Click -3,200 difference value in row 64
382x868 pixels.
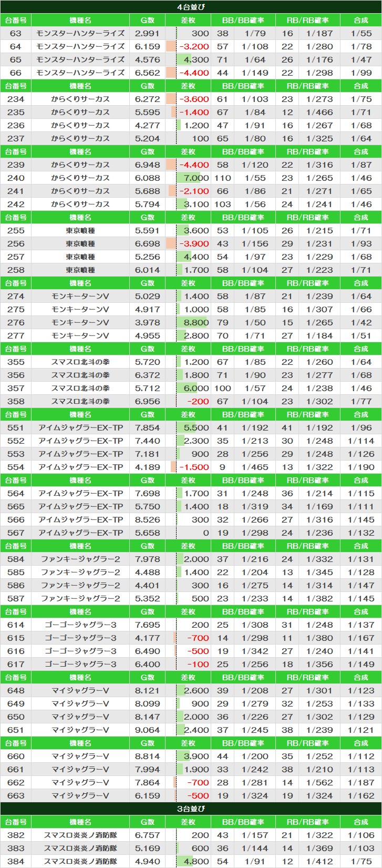click(194, 46)
